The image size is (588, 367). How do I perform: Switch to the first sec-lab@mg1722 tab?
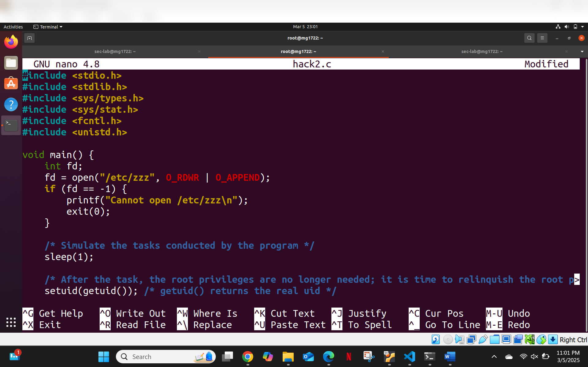tap(115, 51)
